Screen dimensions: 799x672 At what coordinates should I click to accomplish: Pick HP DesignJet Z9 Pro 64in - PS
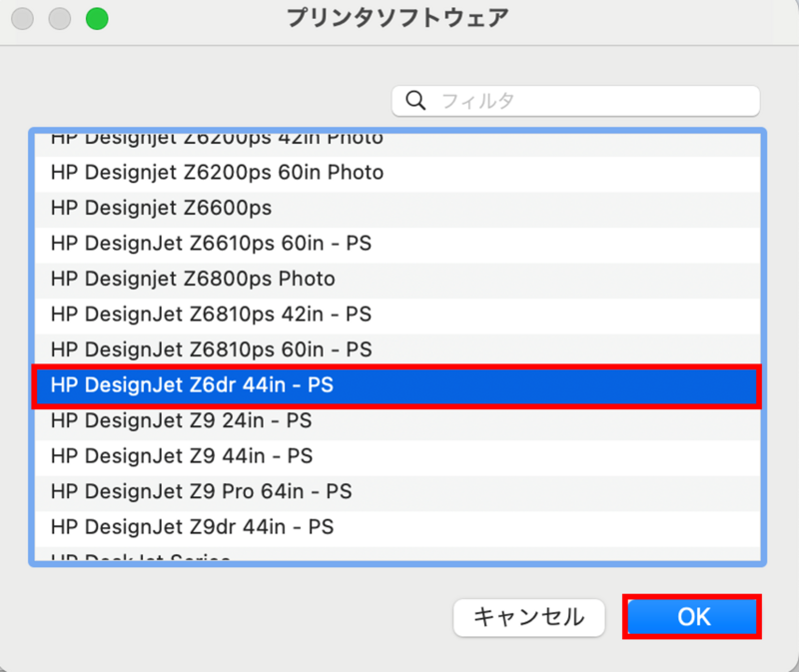(x=201, y=491)
